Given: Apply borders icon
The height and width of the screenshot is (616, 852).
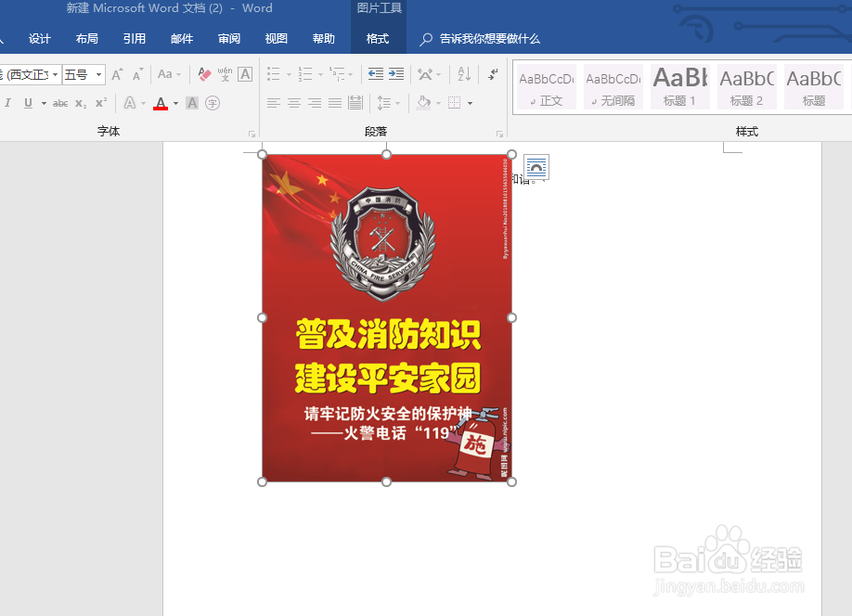Looking at the screenshot, I should click(x=454, y=103).
